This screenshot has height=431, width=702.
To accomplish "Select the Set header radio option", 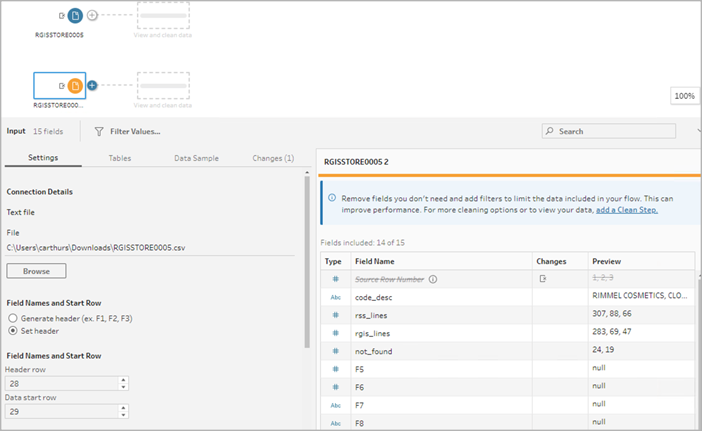I will coord(13,331).
